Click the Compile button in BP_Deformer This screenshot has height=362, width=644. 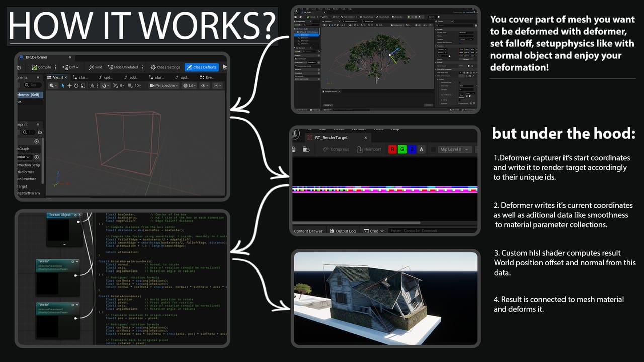[x=41, y=67]
